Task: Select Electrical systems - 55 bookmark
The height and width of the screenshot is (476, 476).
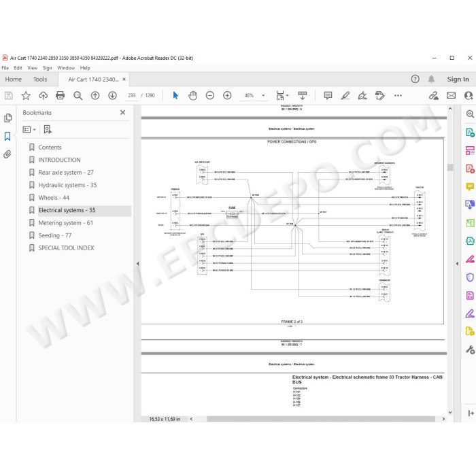Action: 67,210
